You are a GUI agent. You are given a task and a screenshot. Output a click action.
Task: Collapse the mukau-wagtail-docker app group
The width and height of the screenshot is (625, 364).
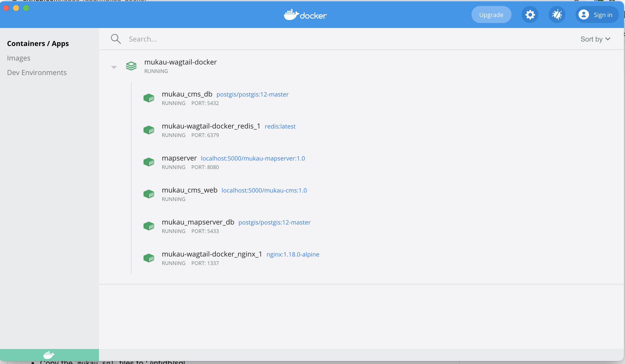point(114,67)
